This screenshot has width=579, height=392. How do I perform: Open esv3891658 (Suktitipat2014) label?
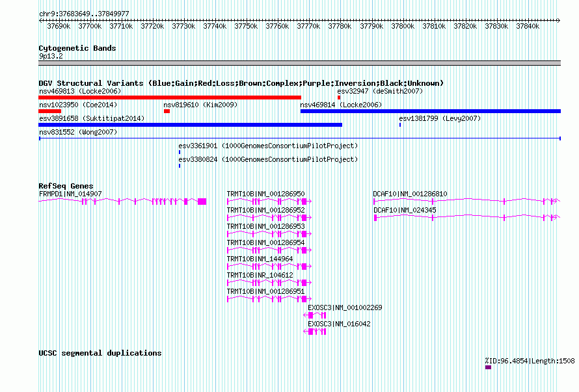[x=92, y=118]
